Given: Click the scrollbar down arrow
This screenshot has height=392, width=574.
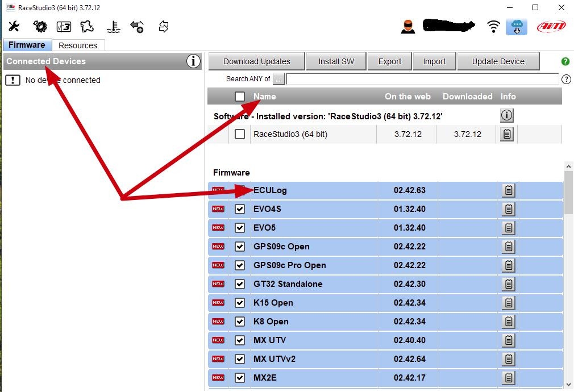Looking at the screenshot, I should click(x=568, y=385).
